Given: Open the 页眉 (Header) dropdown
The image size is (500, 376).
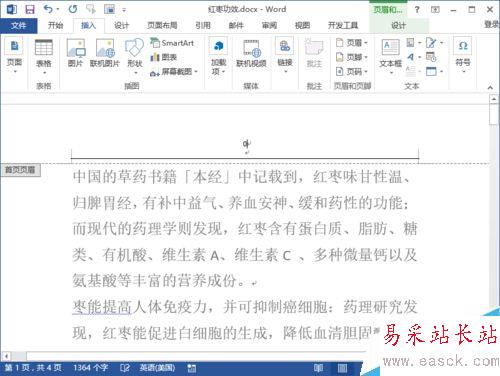Looking at the screenshot, I should pos(352,43).
